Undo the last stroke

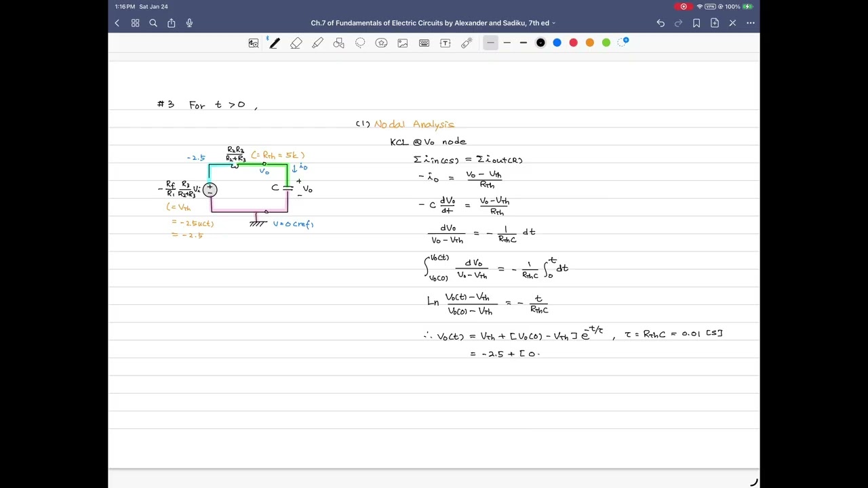pos(660,23)
